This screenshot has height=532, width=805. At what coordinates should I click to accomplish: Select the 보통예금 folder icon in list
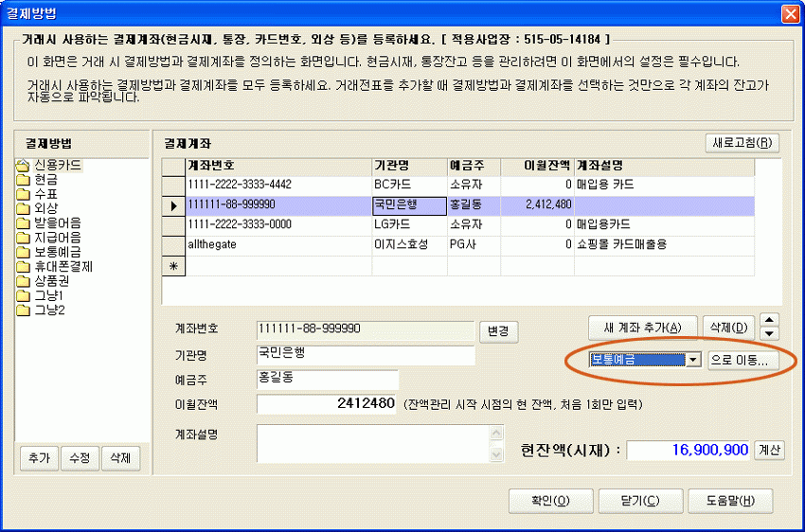(23, 252)
